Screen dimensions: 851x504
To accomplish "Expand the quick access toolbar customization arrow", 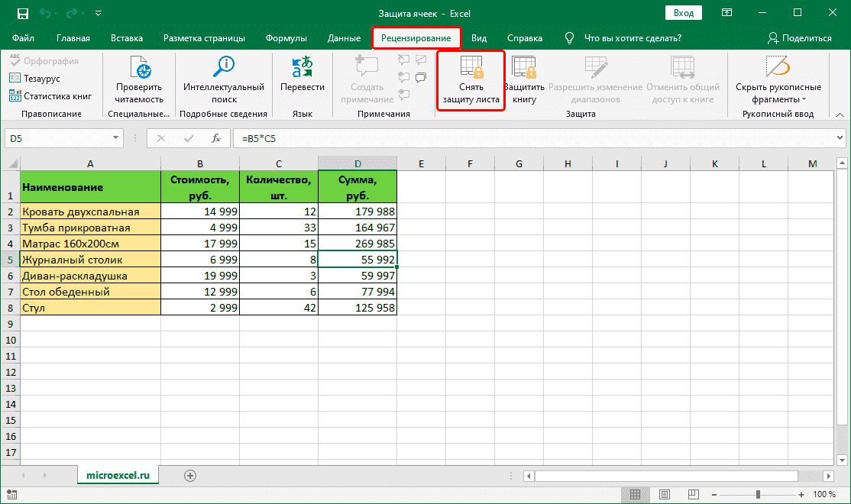I will coord(98,12).
